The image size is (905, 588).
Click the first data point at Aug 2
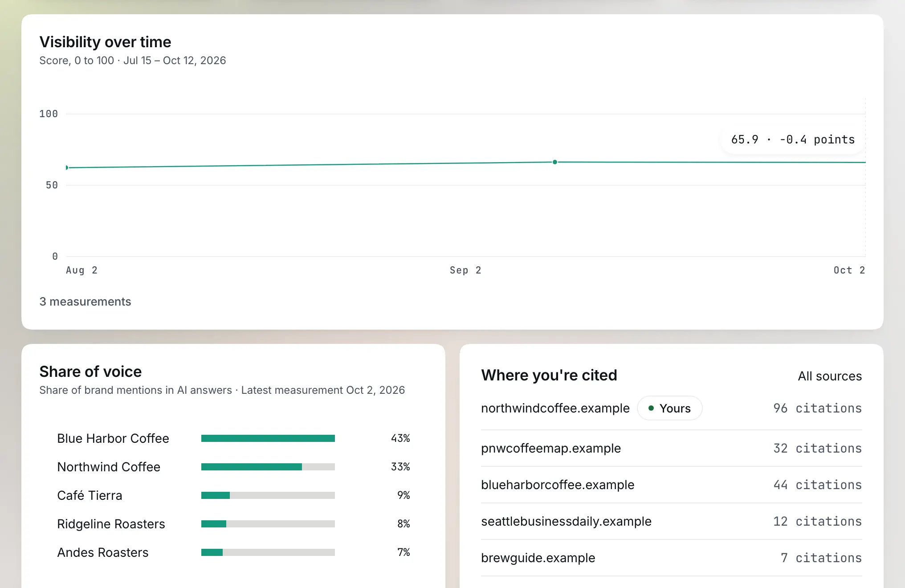(67, 167)
